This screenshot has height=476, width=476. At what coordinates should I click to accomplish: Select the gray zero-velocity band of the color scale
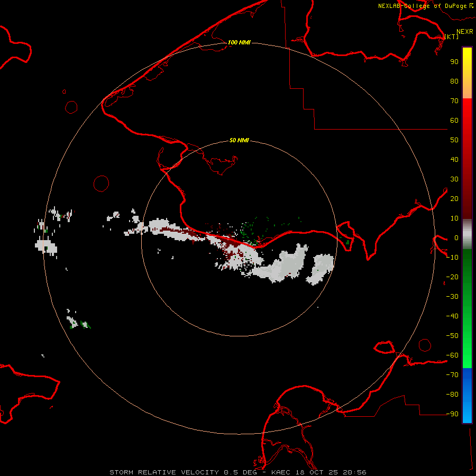tap(467, 234)
